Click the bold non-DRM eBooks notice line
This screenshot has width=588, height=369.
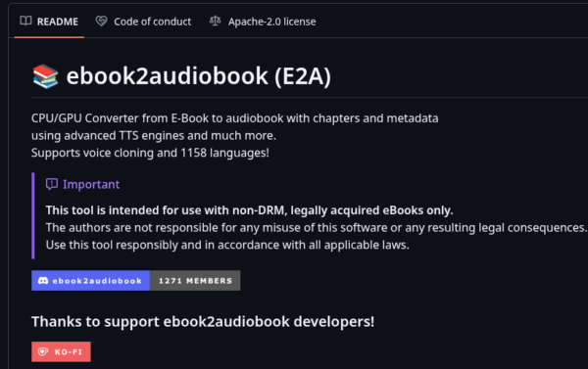tap(249, 210)
